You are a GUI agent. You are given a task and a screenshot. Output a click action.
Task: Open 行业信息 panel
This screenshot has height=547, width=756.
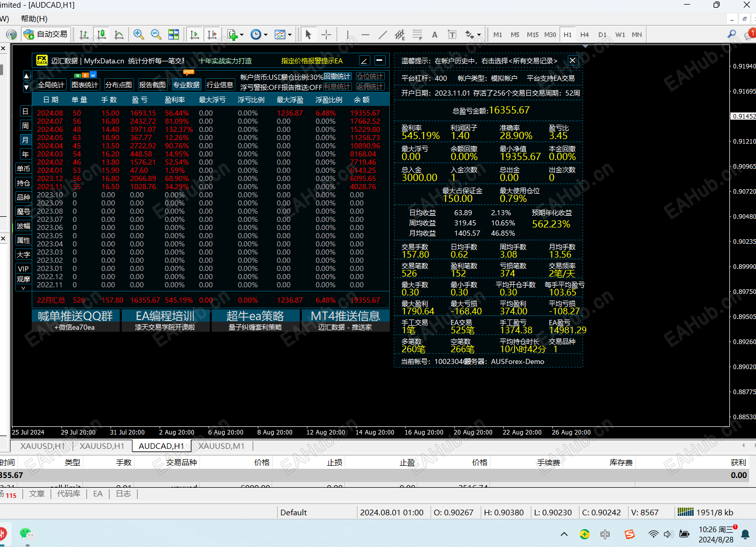(220, 85)
